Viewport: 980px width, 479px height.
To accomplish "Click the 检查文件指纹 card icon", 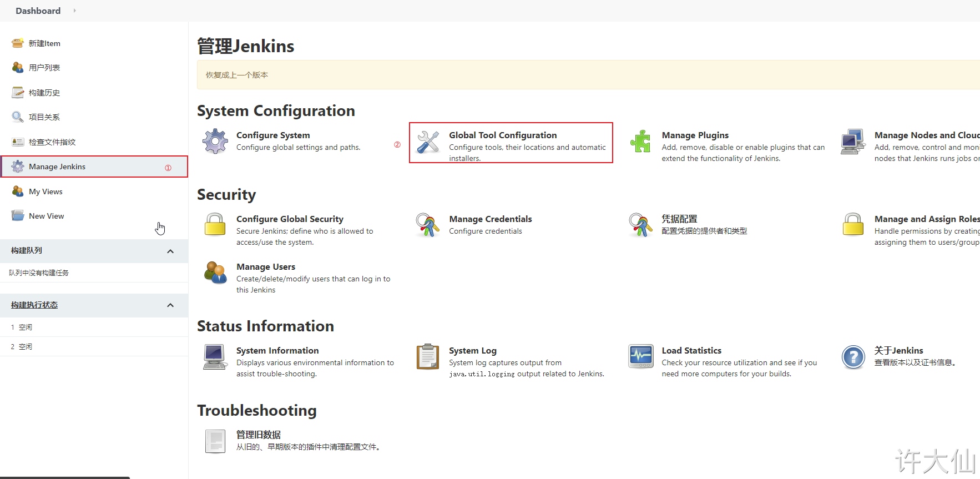I will (18, 142).
